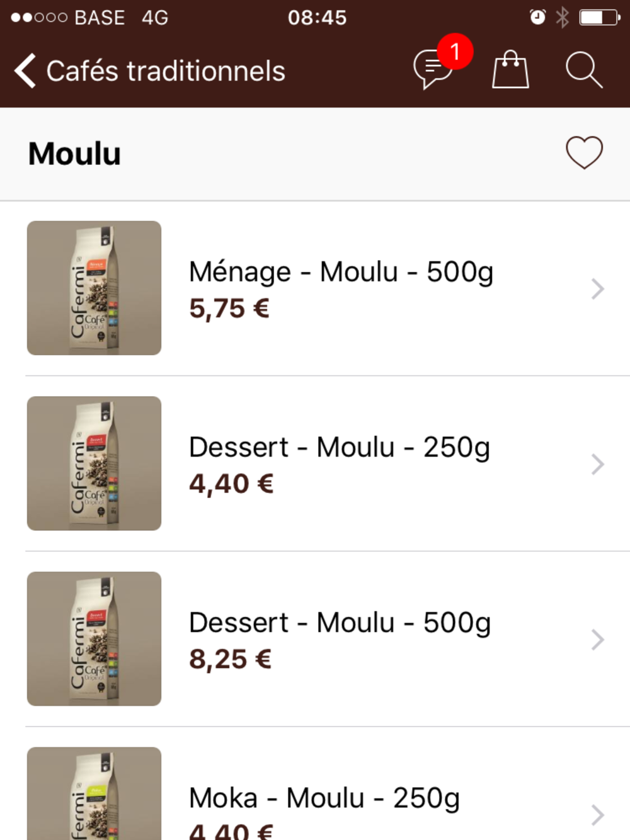The height and width of the screenshot is (840, 630).
Task: Tap the search magnifier icon
Action: 583,70
